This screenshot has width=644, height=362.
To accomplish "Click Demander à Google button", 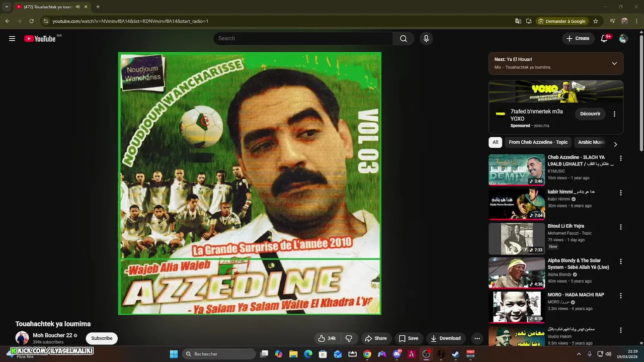I will [x=562, y=21].
